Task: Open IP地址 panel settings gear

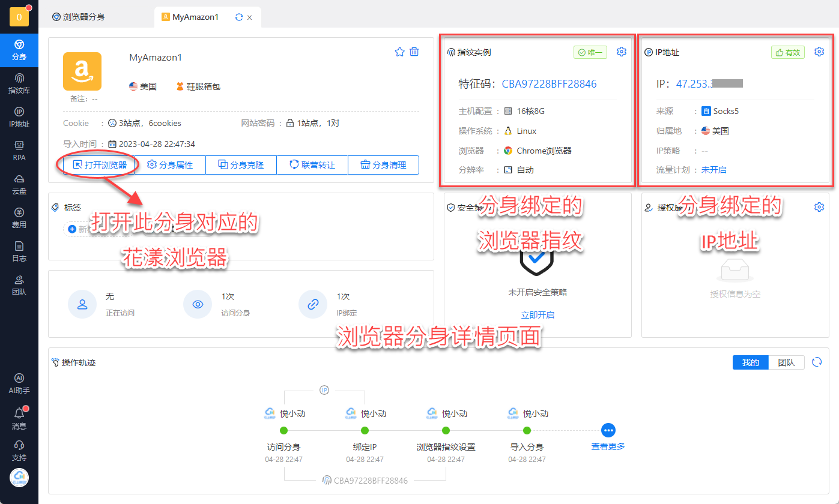Action: [x=819, y=52]
